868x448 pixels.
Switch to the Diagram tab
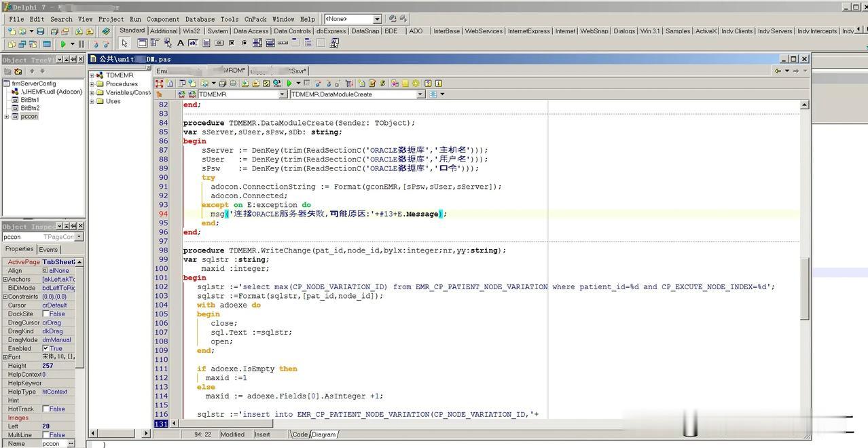324,434
